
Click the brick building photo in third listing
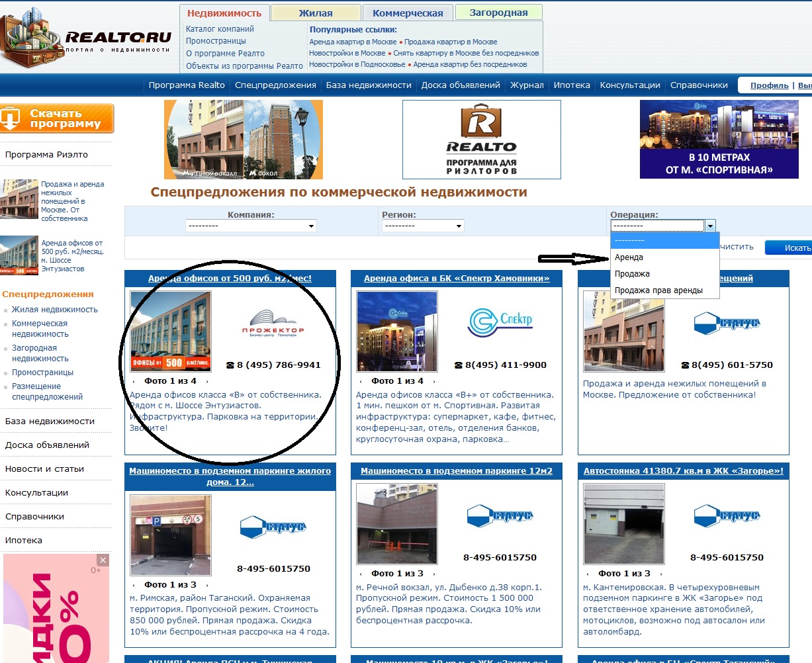point(624,331)
